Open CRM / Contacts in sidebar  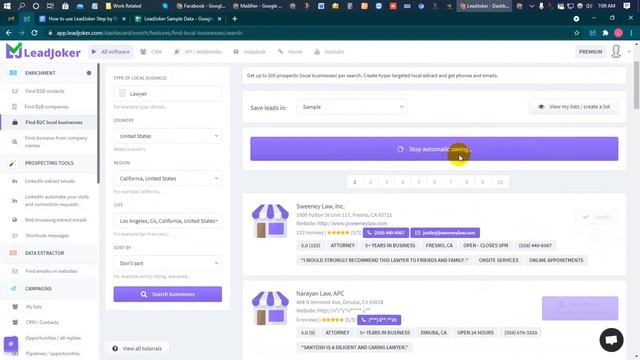click(42, 322)
